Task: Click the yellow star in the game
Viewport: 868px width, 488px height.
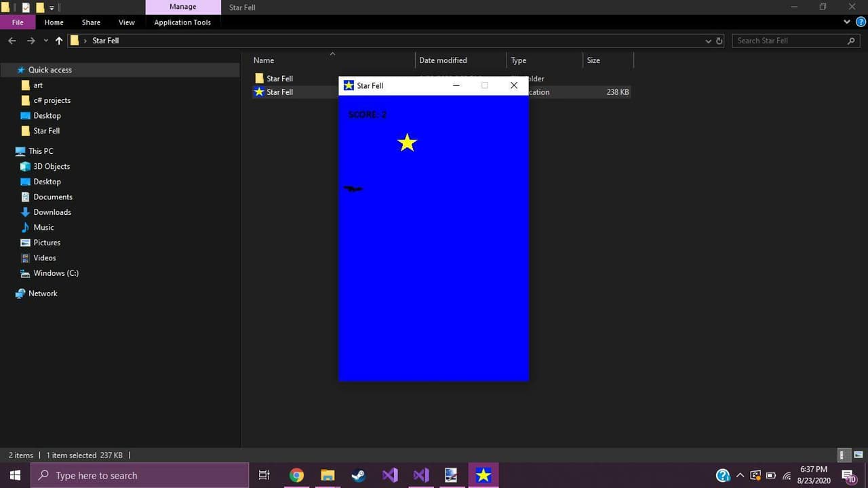Action: click(x=407, y=142)
